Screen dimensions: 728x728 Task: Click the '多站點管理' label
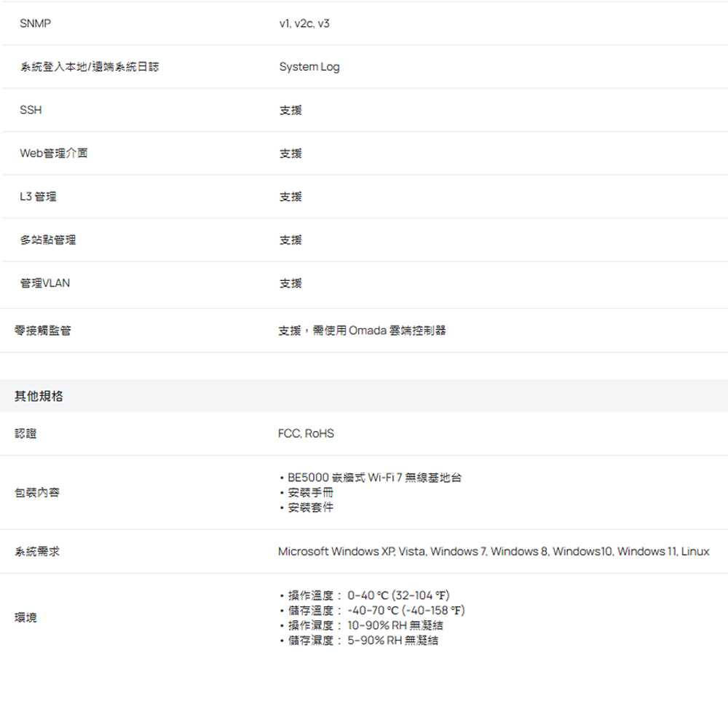pyautogui.click(x=48, y=240)
